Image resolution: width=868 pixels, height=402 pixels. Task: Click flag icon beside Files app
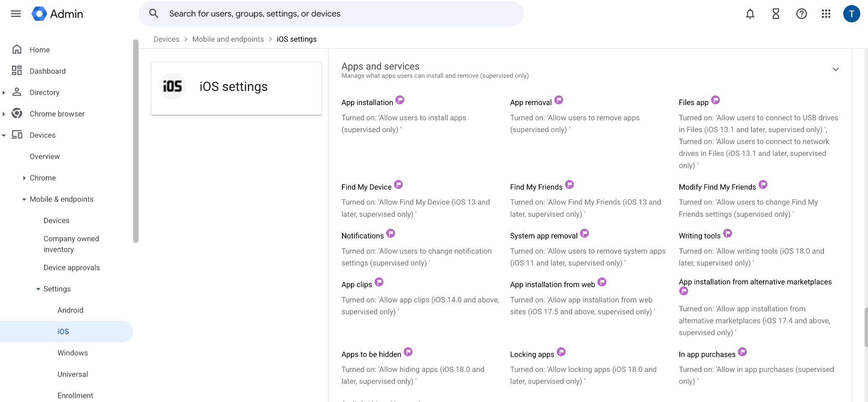(715, 100)
